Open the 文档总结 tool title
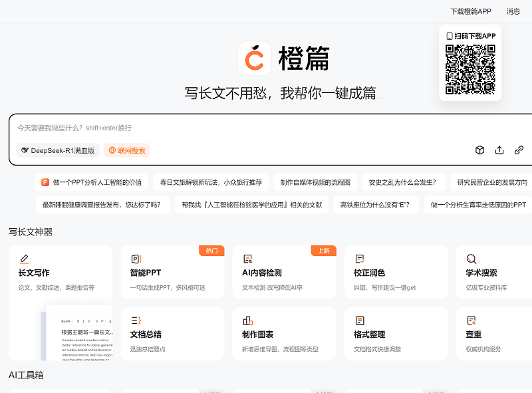Image resolution: width=532 pixels, height=393 pixels. [146, 334]
